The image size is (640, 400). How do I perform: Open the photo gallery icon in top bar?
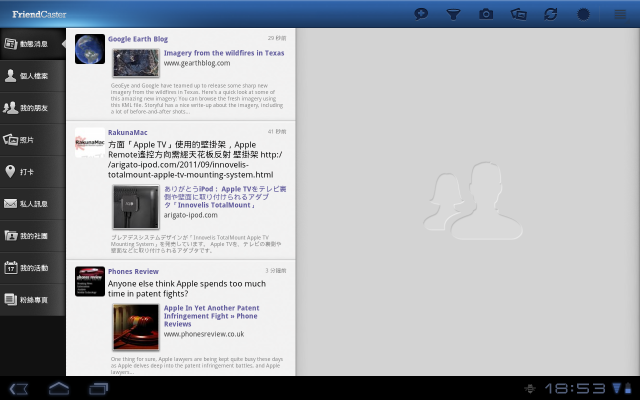[x=518, y=14]
